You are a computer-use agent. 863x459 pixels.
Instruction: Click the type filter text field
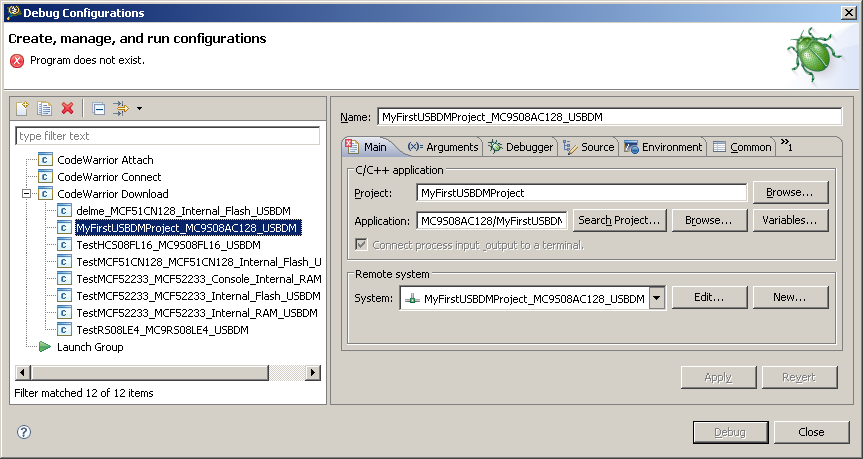167,136
